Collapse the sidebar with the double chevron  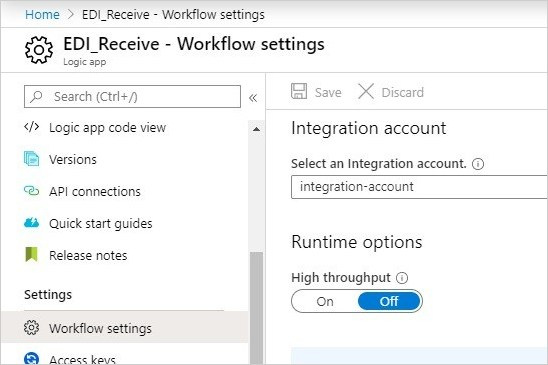point(253,98)
